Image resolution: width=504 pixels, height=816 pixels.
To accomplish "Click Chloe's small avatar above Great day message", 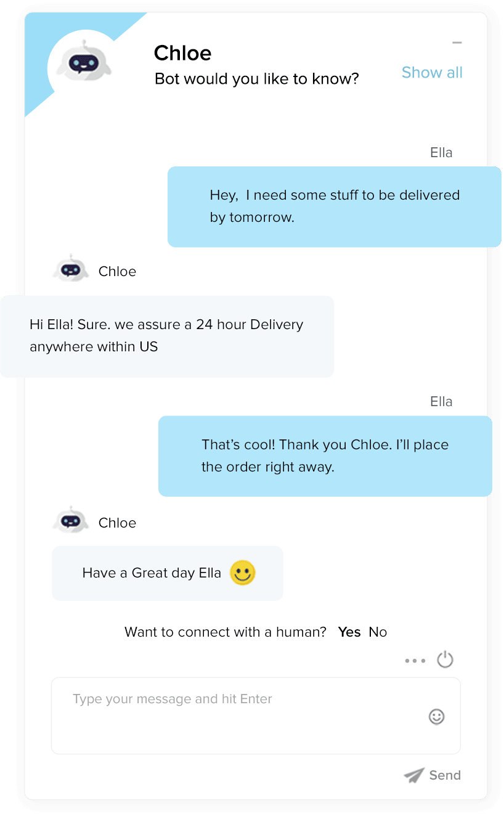I will (x=71, y=520).
